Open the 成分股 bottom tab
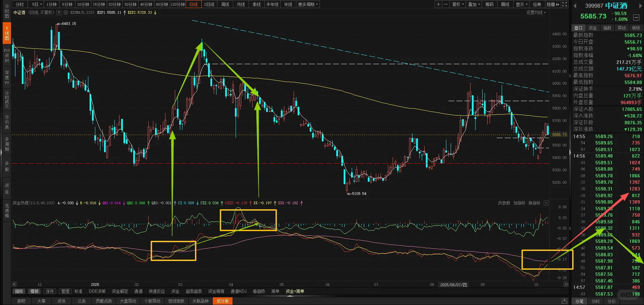Screen dimensions: 644x305 pos(222,301)
